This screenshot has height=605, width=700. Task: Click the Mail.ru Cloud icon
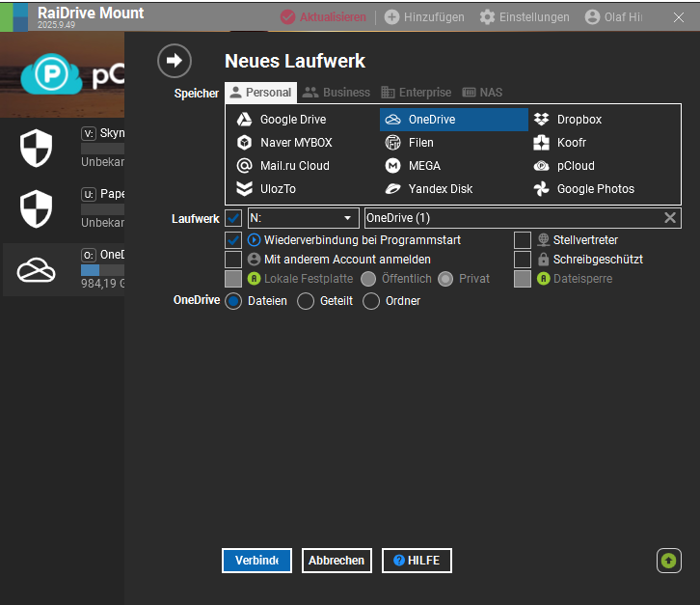244,166
